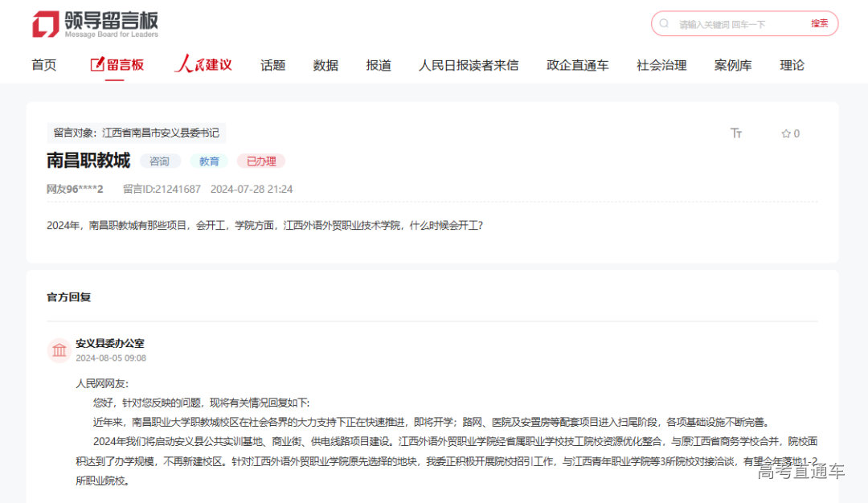
Task: Click the 咨询 category tag
Action: [159, 161]
